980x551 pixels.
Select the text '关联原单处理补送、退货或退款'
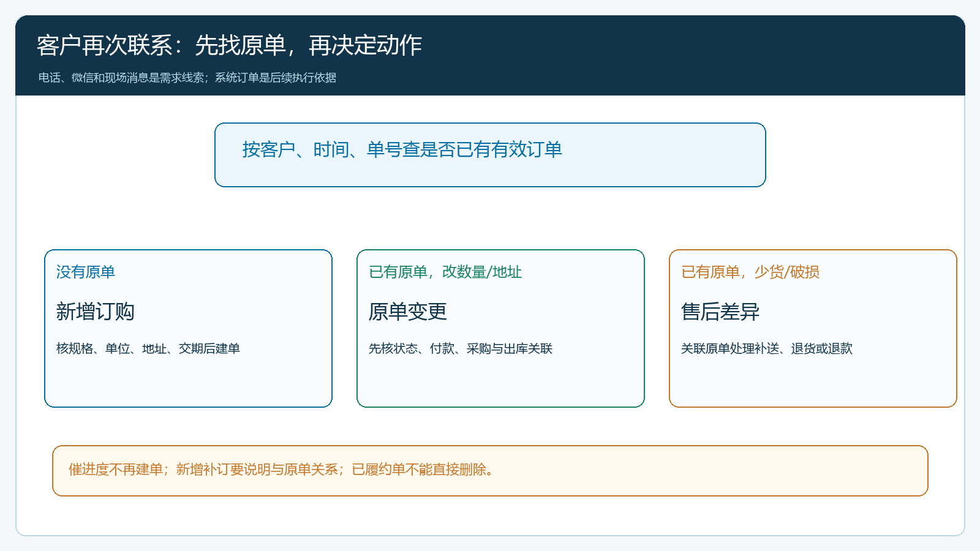(x=767, y=348)
